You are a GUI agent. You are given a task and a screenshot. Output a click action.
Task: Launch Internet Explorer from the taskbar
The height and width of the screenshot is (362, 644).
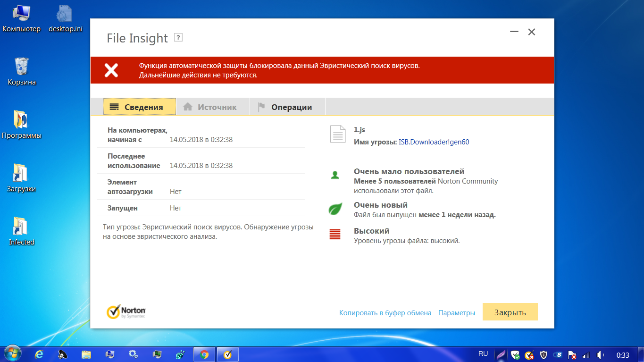click(x=40, y=354)
